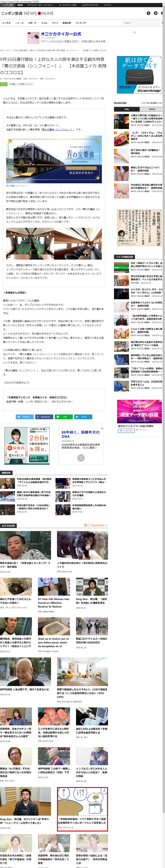Open new article なぜ「高輪ゲートウェイ駅」は

coord(146,265)
